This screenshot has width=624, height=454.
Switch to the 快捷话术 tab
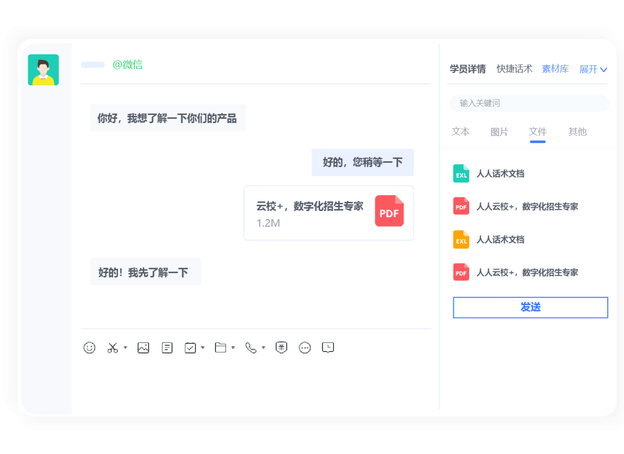[x=514, y=69]
